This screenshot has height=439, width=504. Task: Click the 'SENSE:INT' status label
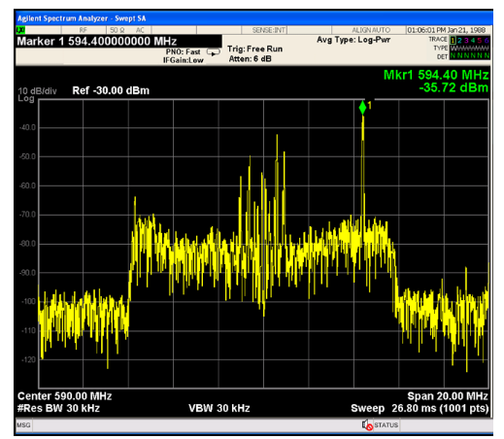click(269, 30)
